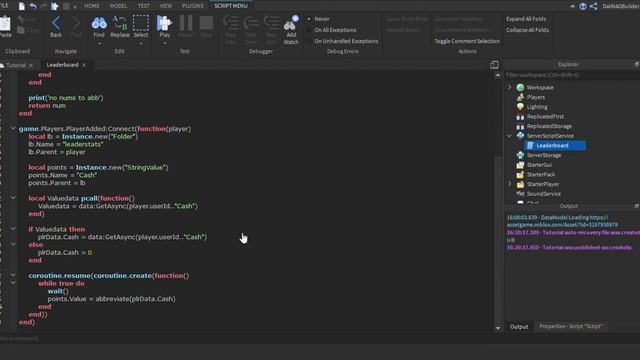Close the Leaderboard script tab
The width and height of the screenshot is (640, 360).
[84, 65]
